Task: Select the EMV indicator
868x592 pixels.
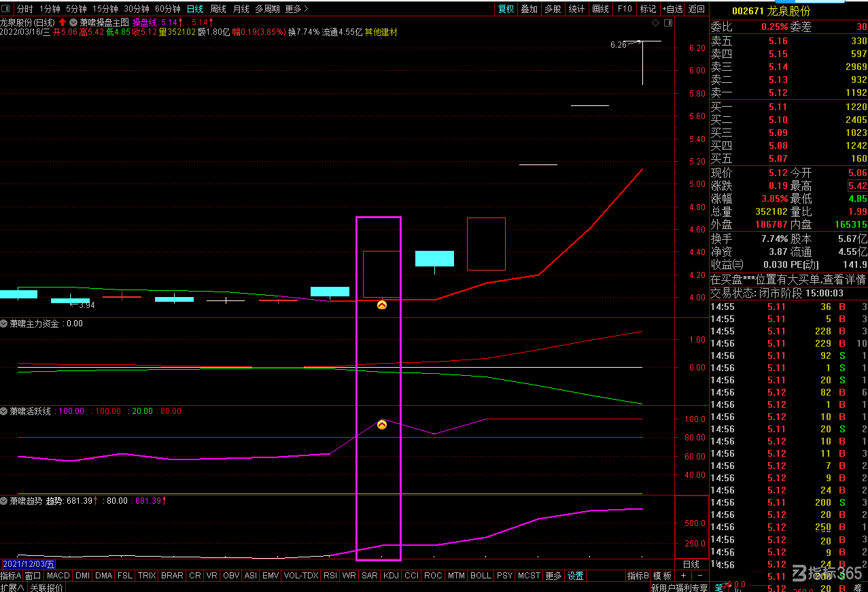Action: click(x=271, y=576)
